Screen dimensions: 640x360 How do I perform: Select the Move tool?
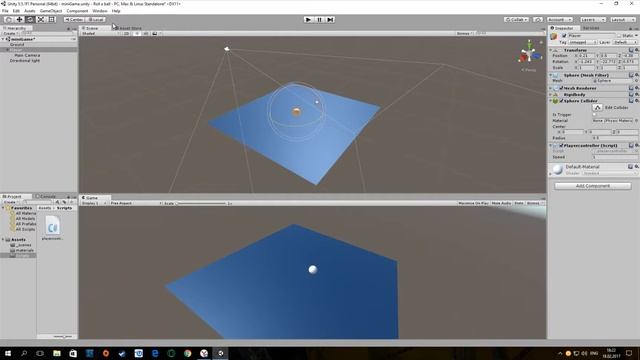[x=19, y=20]
